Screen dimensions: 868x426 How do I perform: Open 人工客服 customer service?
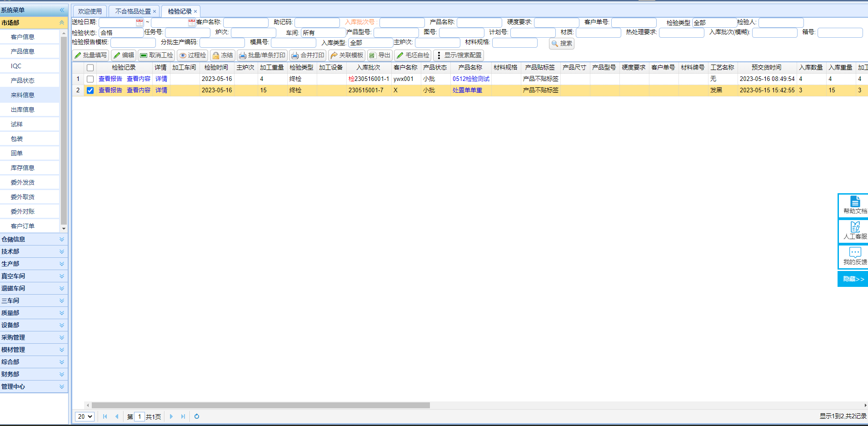pyautogui.click(x=854, y=231)
